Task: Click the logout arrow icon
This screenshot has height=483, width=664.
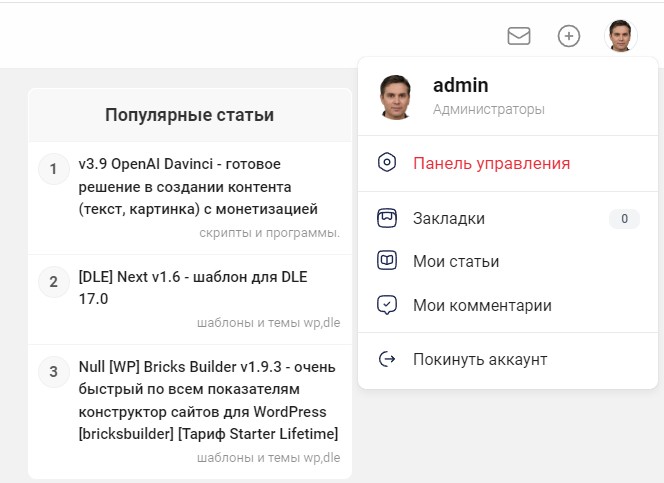Action: (387, 359)
